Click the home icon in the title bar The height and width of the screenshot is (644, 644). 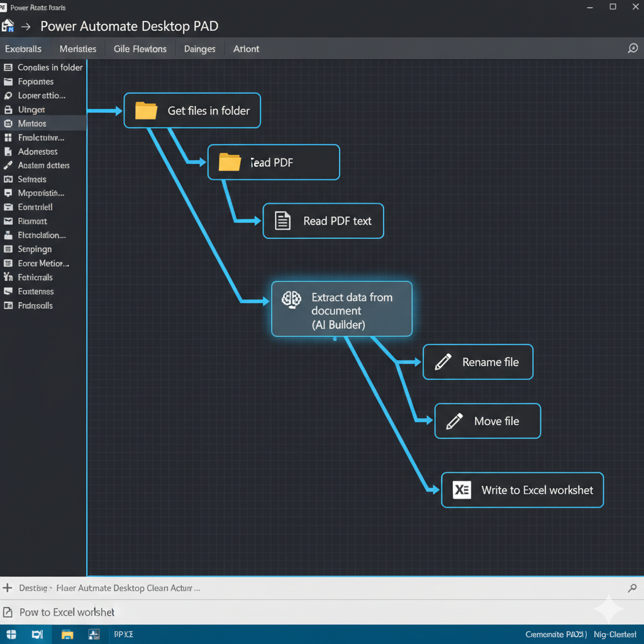[x=8, y=26]
